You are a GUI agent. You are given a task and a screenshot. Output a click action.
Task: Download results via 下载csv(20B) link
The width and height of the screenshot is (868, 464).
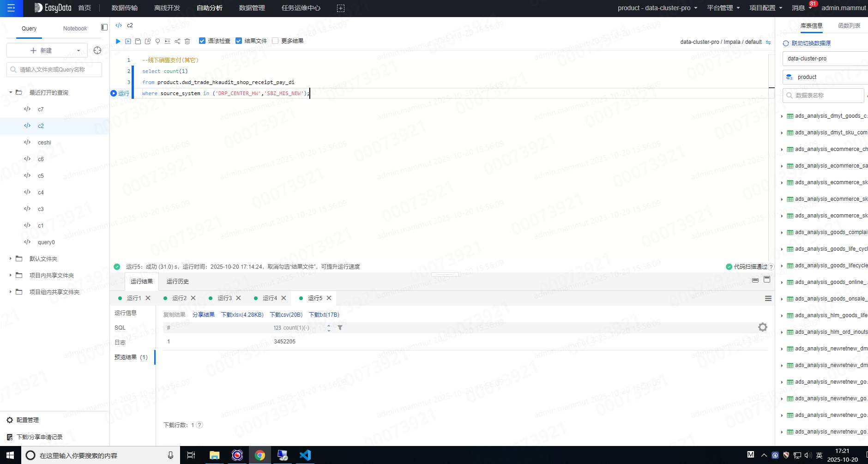click(286, 315)
